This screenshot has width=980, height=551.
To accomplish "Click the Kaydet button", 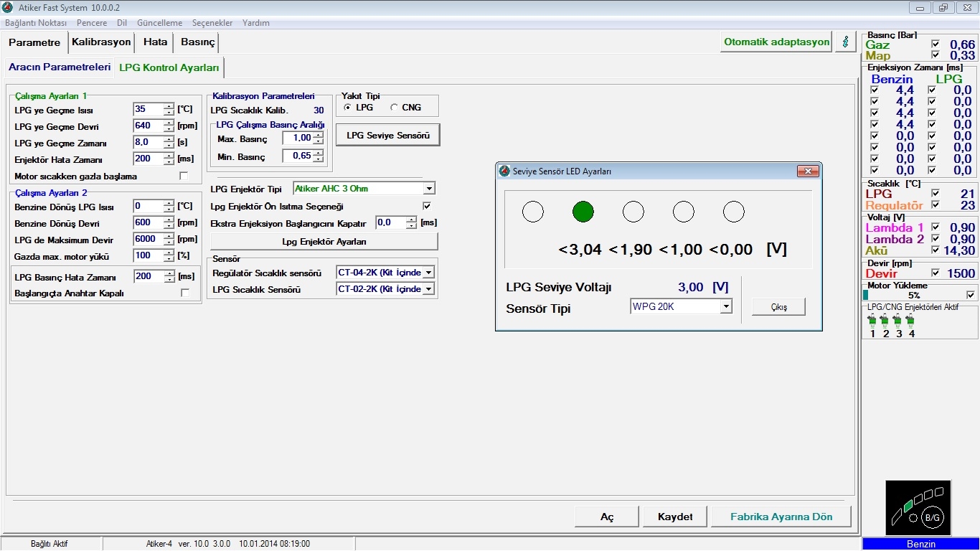I will coord(675,517).
